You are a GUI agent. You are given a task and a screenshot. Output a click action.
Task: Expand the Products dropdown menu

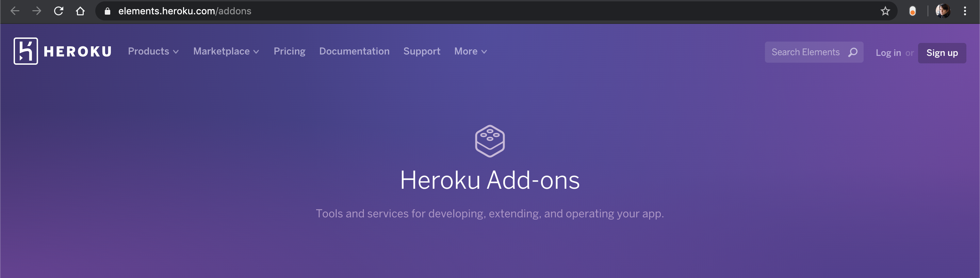[x=153, y=51]
